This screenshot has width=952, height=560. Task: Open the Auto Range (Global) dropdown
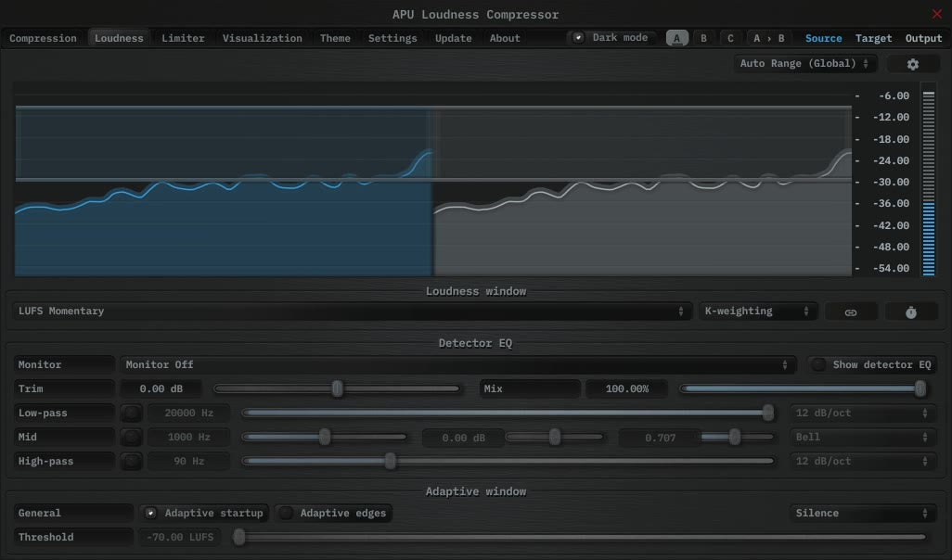pos(804,64)
